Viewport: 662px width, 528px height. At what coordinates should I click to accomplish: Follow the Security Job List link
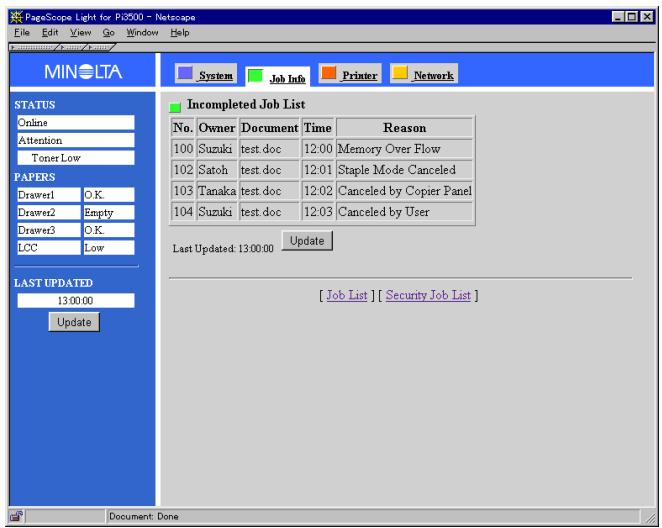428,295
